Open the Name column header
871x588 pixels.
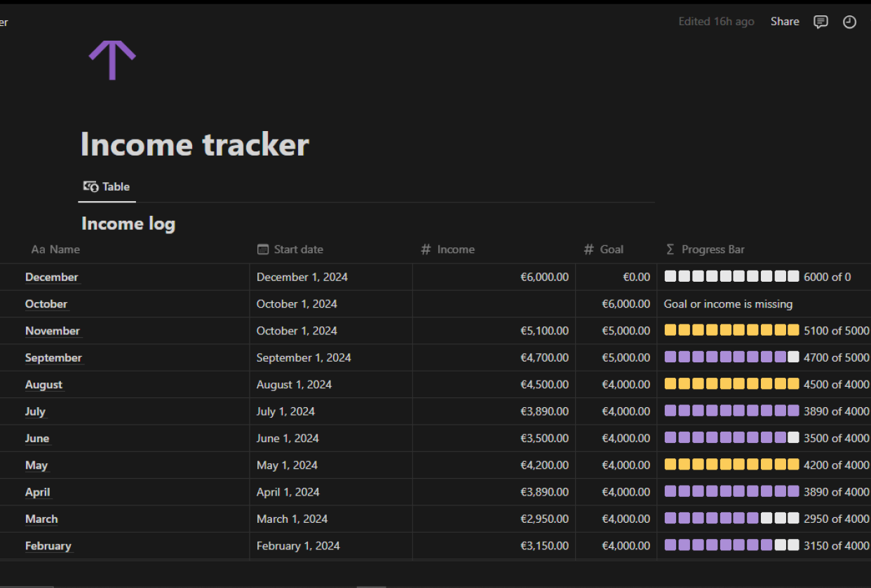(55, 249)
